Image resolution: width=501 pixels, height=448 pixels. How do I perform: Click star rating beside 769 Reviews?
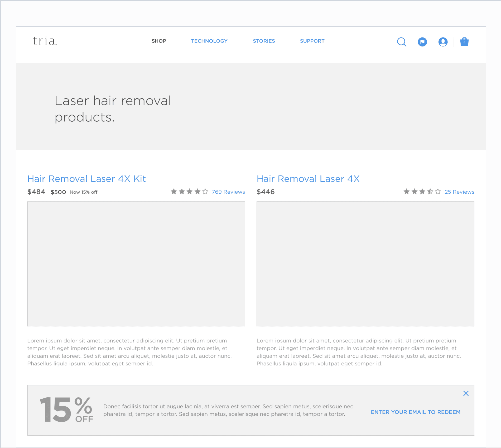tap(189, 192)
